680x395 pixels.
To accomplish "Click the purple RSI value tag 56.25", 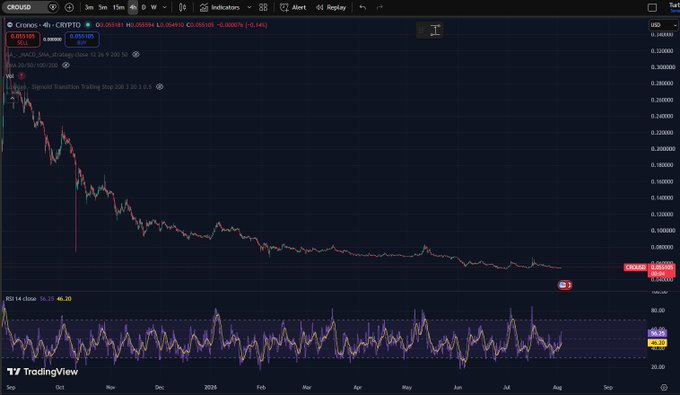I will [x=657, y=333].
